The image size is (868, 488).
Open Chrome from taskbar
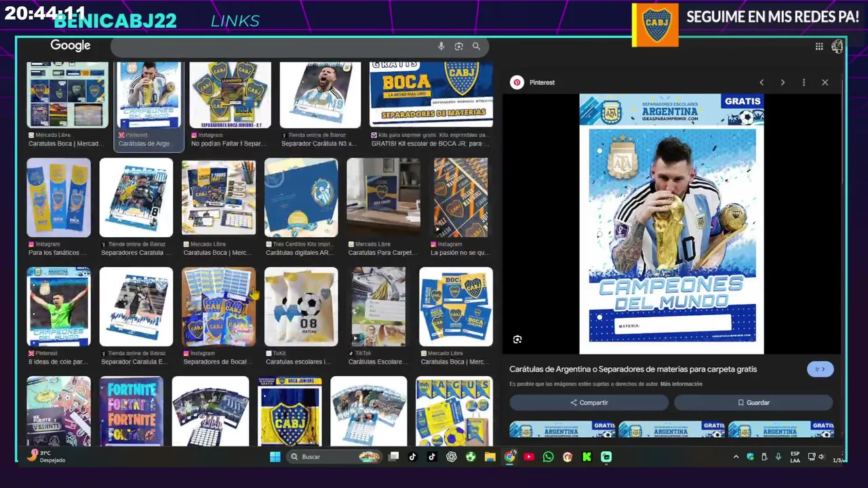(509, 457)
